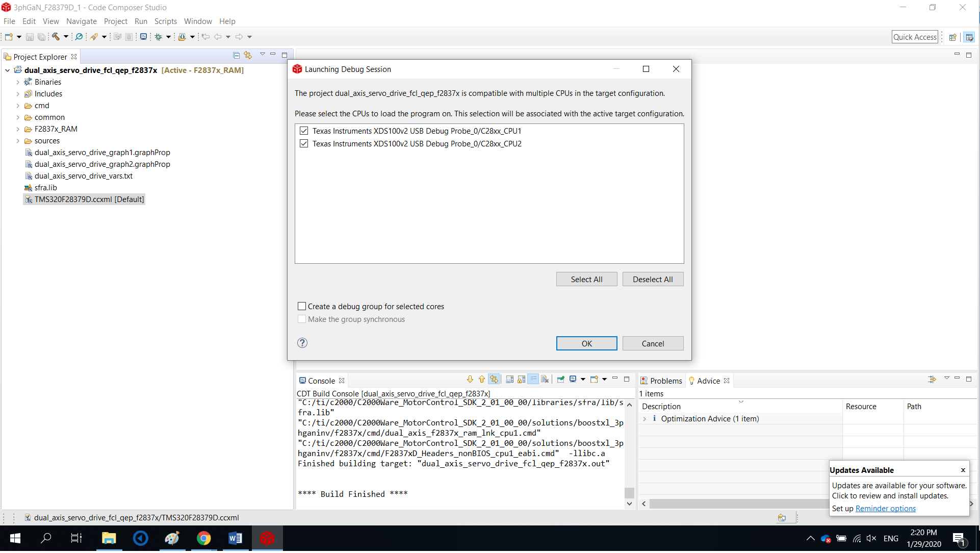Click the Reminder options link
This screenshot has height=553, width=980.
pyautogui.click(x=885, y=508)
